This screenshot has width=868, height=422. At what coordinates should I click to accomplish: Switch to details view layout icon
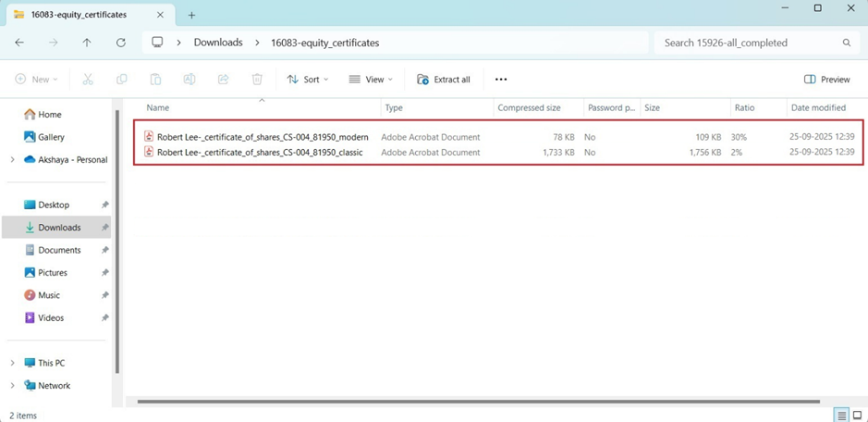tap(841, 416)
